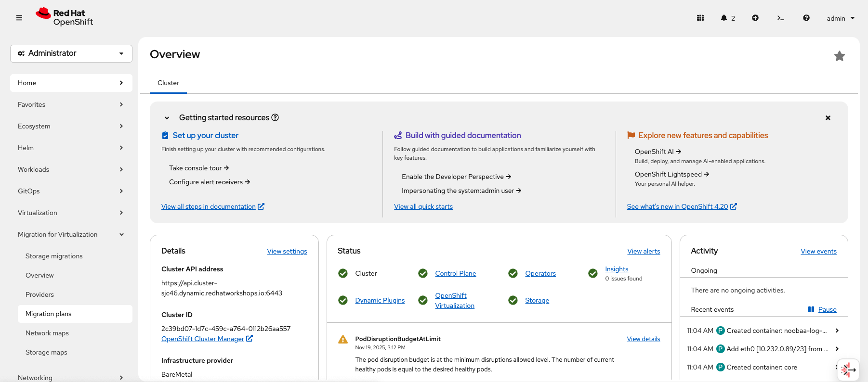Click the View alerts link
This screenshot has width=868, height=382.
[x=643, y=251]
